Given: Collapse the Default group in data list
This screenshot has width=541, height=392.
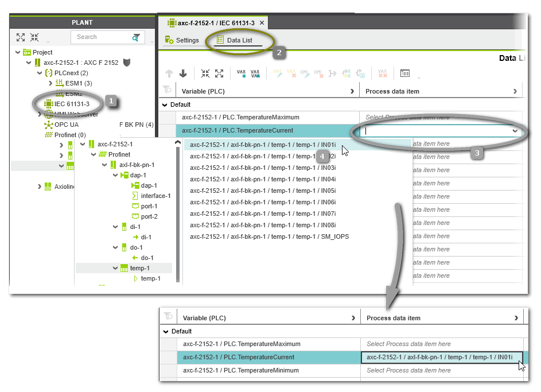Looking at the screenshot, I should [165, 105].
